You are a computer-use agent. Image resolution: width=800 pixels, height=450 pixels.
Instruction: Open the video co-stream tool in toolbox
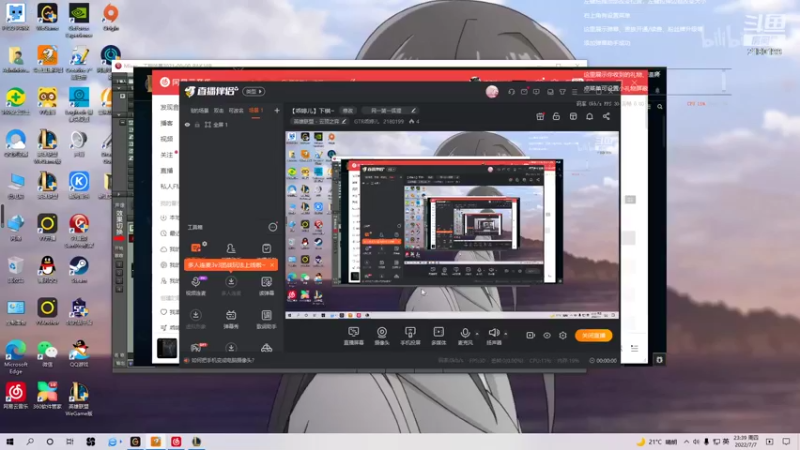(x=195, y=286)
